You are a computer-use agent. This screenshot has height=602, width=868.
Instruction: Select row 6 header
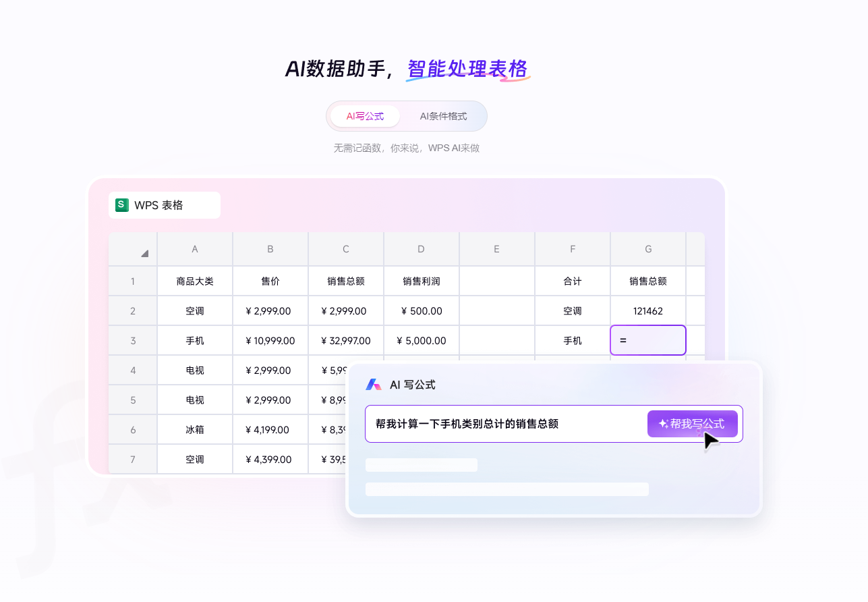tap(133, 430)
